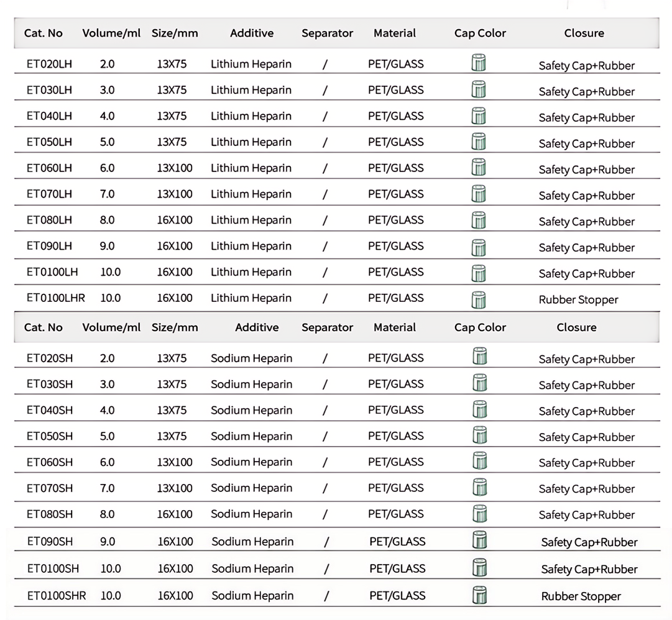
Task: Select the cap icon in the ET080LH row
Action: pos(479,221)
